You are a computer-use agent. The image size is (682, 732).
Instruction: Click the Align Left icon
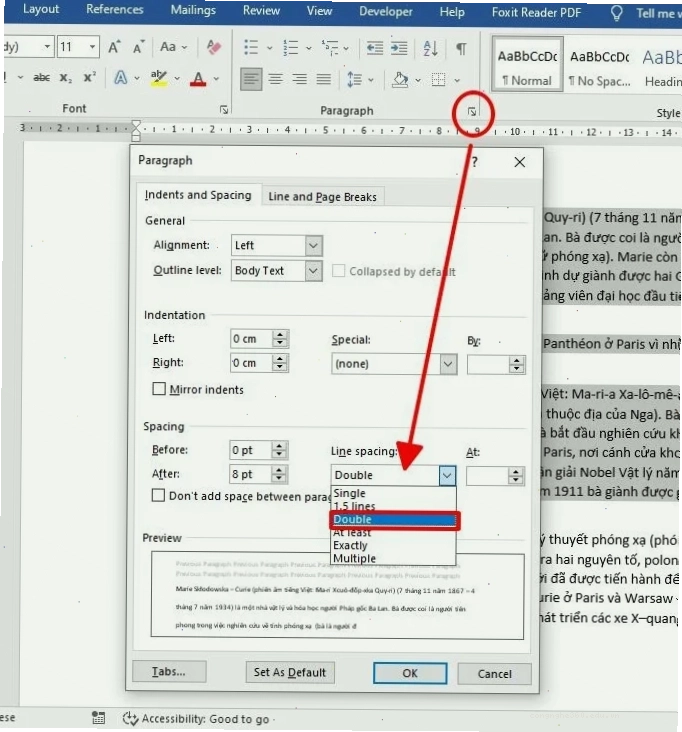coord(251,79)
